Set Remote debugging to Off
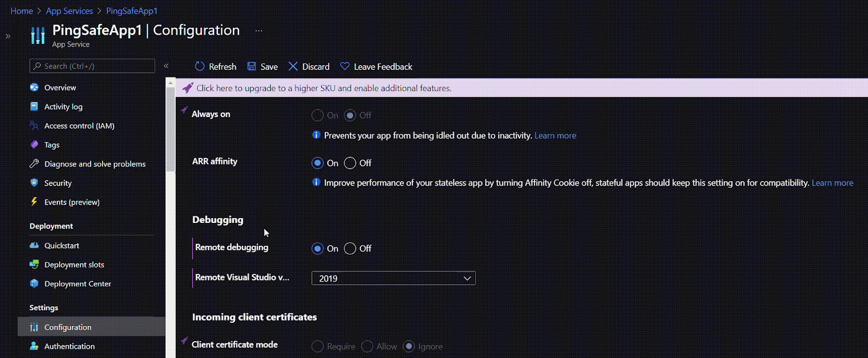868x358 pixels. [x=350, y=248]
